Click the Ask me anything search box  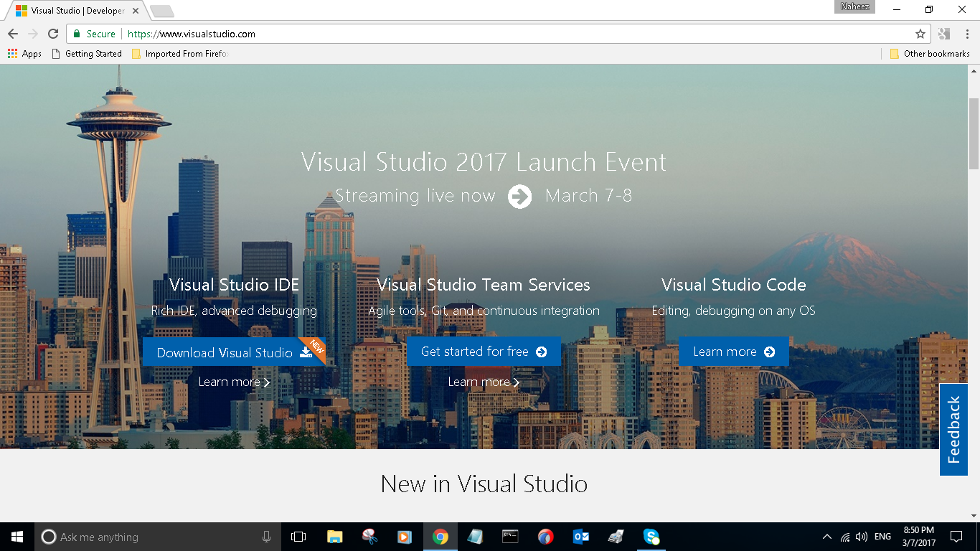[x=157, y=537]
